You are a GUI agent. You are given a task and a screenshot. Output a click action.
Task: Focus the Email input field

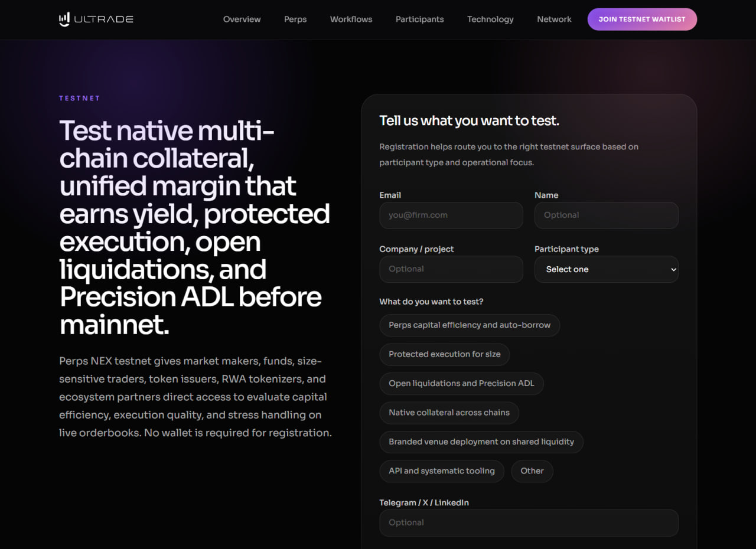point(451,215)
